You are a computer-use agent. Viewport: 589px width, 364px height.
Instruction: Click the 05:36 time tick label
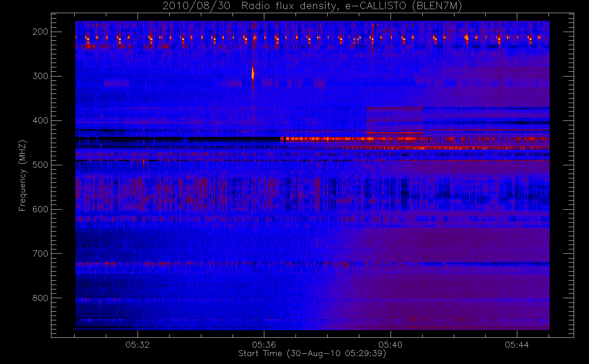(264, 345)
